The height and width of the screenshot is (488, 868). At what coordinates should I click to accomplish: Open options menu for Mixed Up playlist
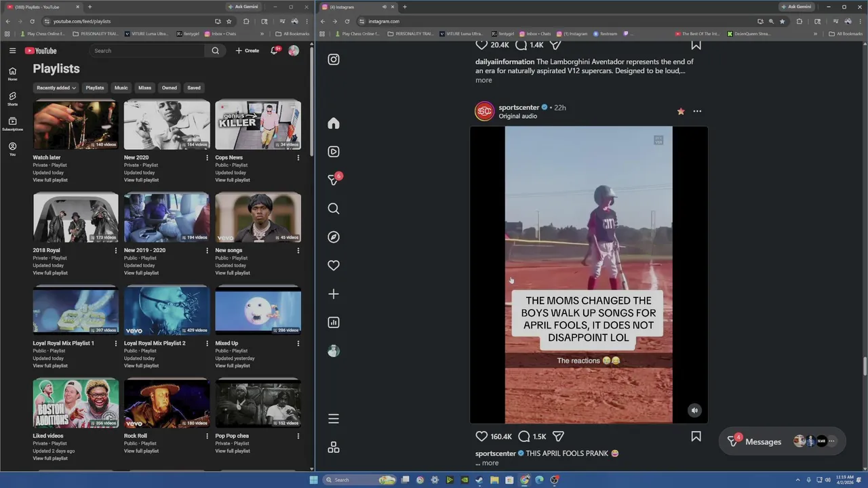click(x=298, y=344)
